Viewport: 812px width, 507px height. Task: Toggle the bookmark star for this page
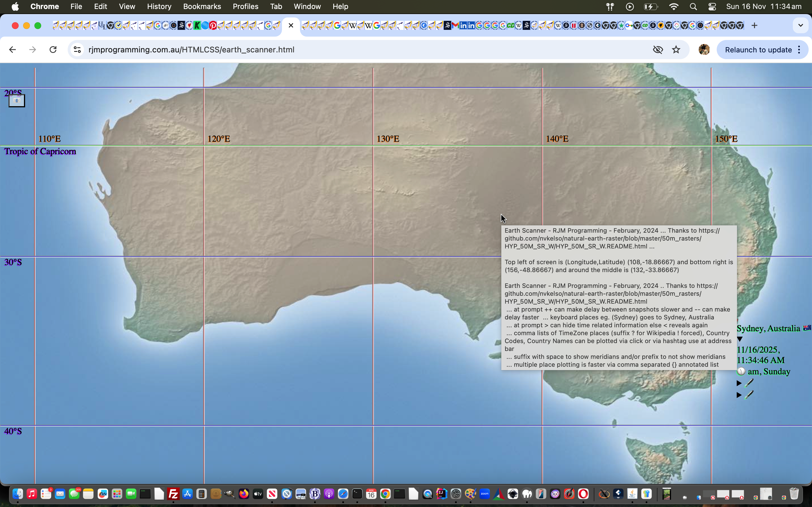[x=676, y=49]
